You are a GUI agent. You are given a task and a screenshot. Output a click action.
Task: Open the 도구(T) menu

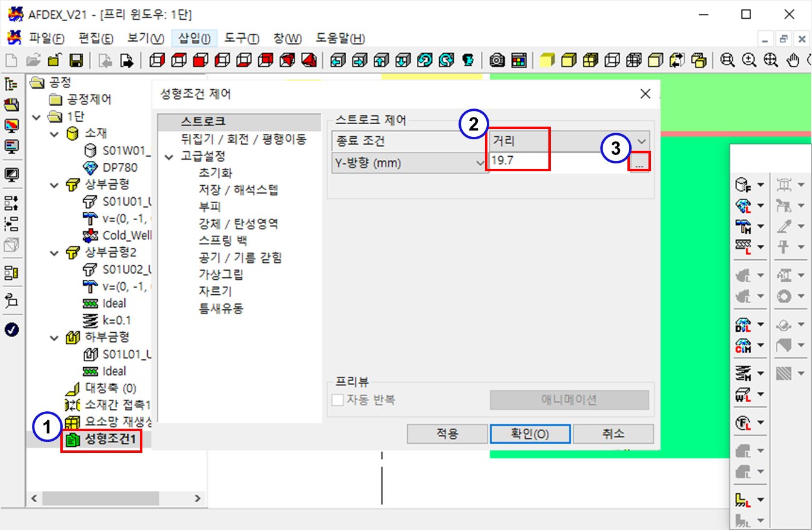click(241, 39)
